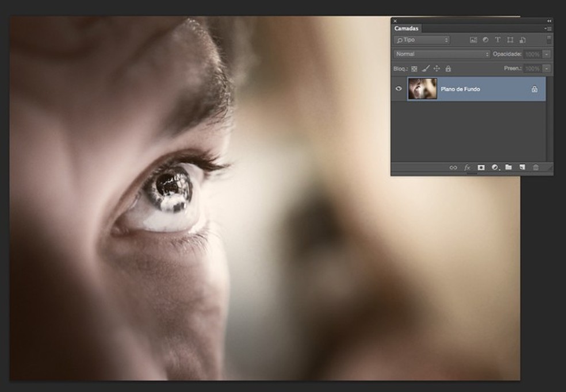Toggle the layer filtering switch

click(549, 39)
